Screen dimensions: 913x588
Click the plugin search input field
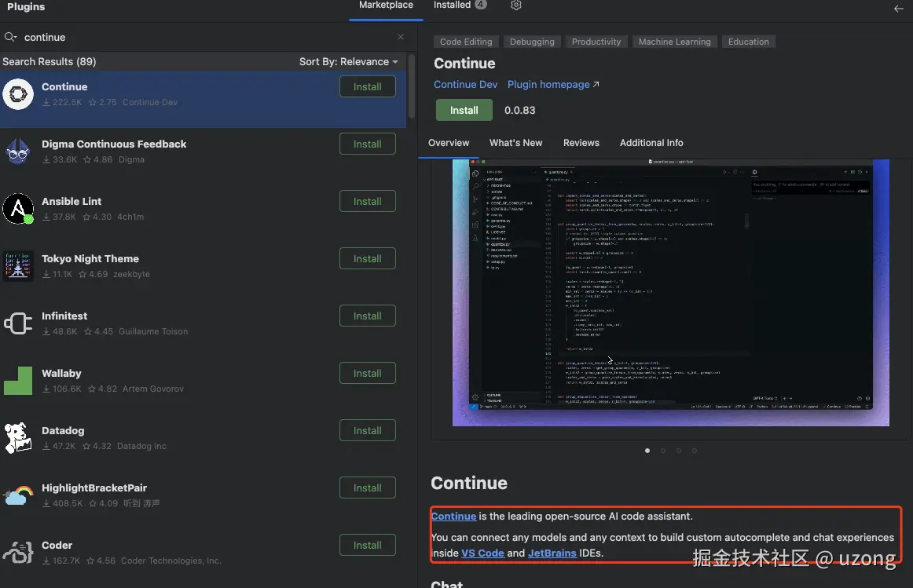pos(207,37)
